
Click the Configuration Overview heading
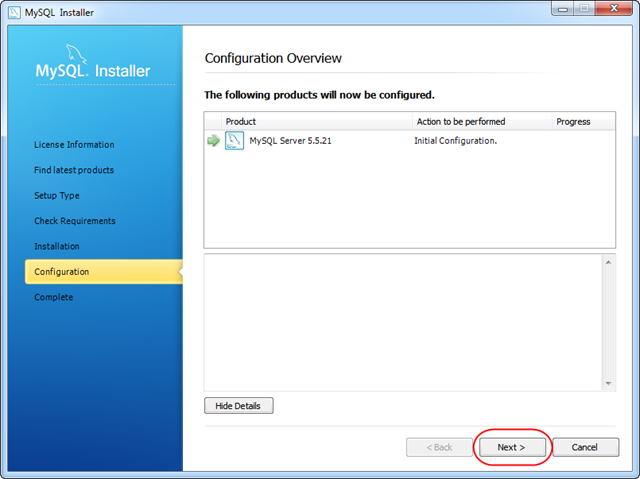click(x=273, y=58)
